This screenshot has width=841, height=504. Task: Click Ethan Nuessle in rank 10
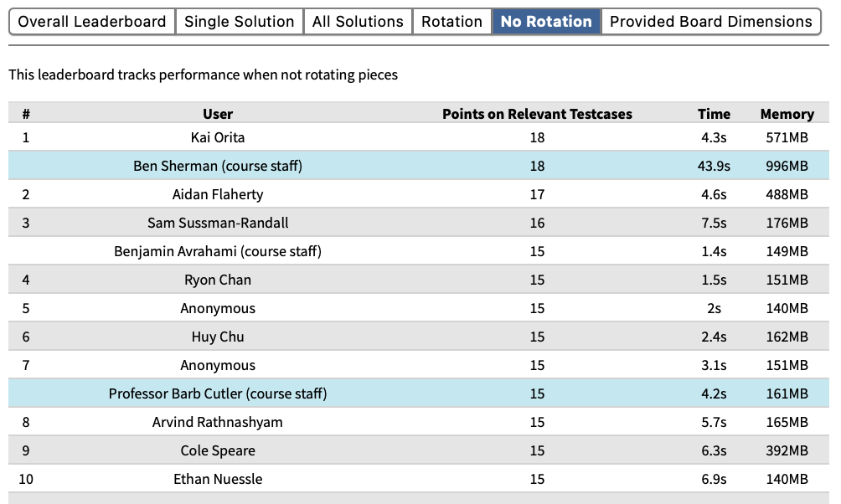point(218,479)
